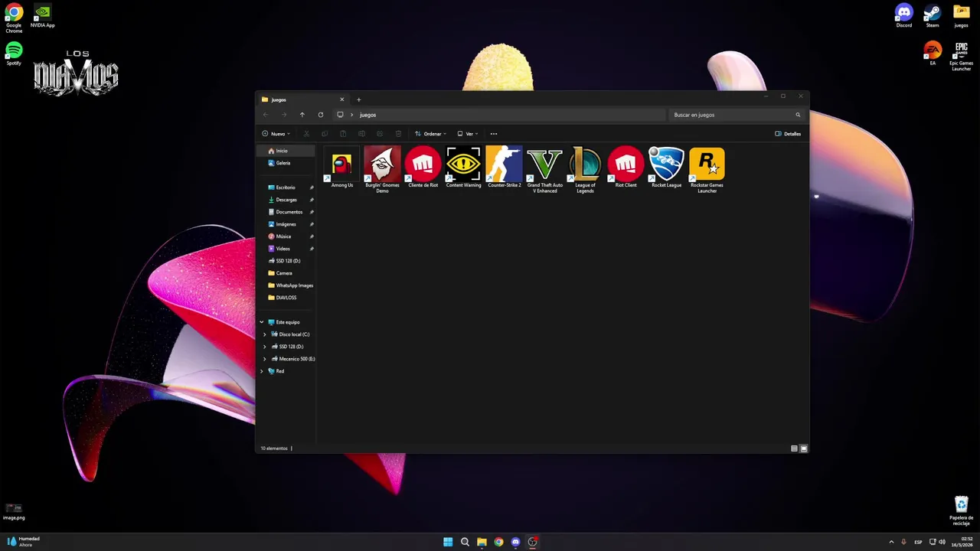Screen dimensions: 980x551
Task: Open Inicio in the navigation pane
Action: [x=286, y=151]
